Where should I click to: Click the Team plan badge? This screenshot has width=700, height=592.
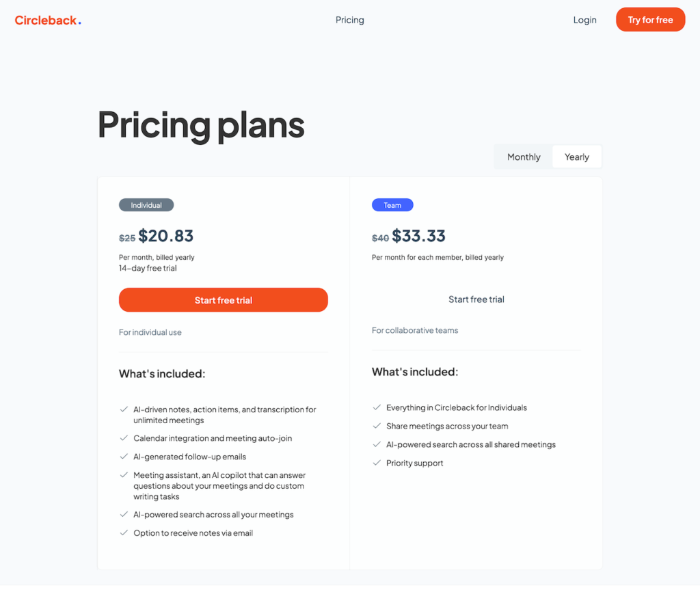[392, 204]
